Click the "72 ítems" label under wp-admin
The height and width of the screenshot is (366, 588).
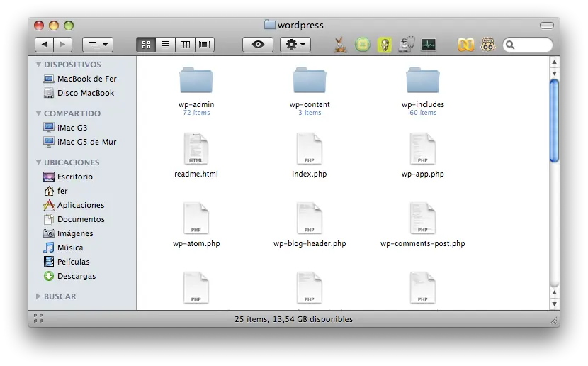196,113
